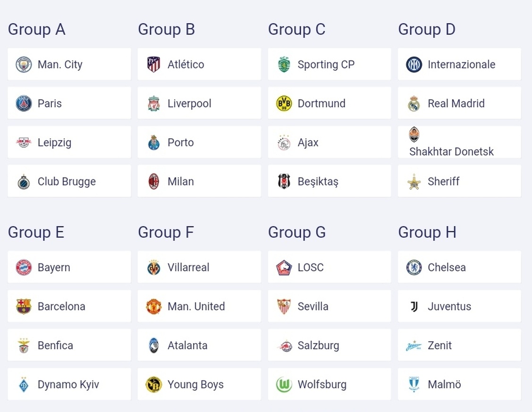Open the Sheriff team link
532x412 pixels.
pos(443,181)
